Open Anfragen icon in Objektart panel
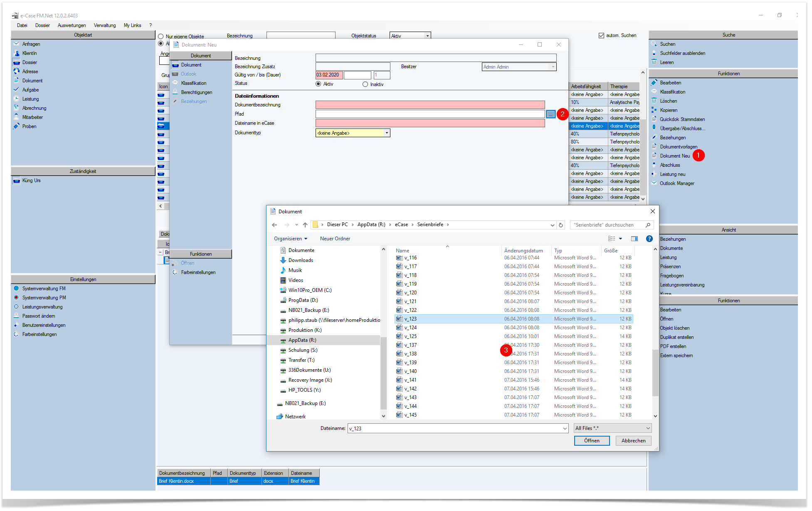 16,44
